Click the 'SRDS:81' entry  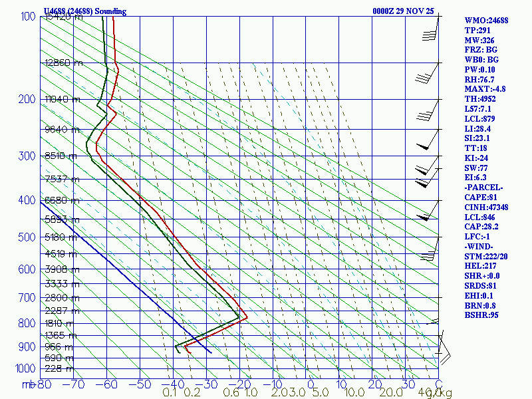coord(480,286)
